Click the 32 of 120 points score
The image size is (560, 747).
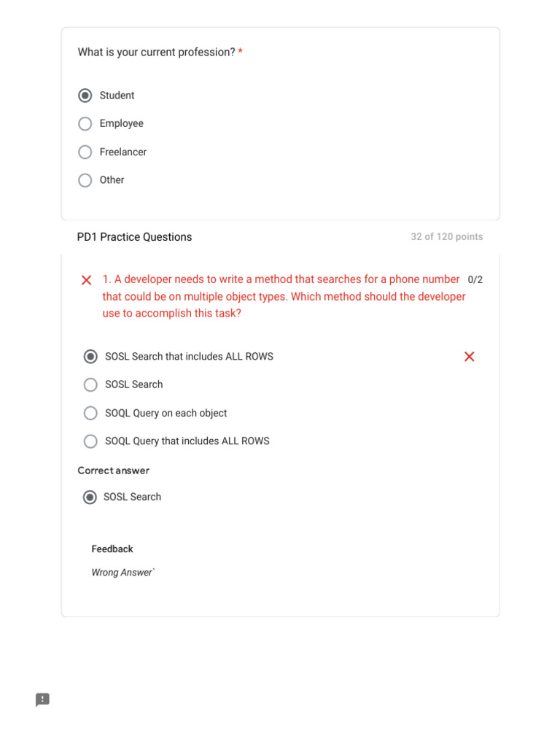tap(447, 237)
